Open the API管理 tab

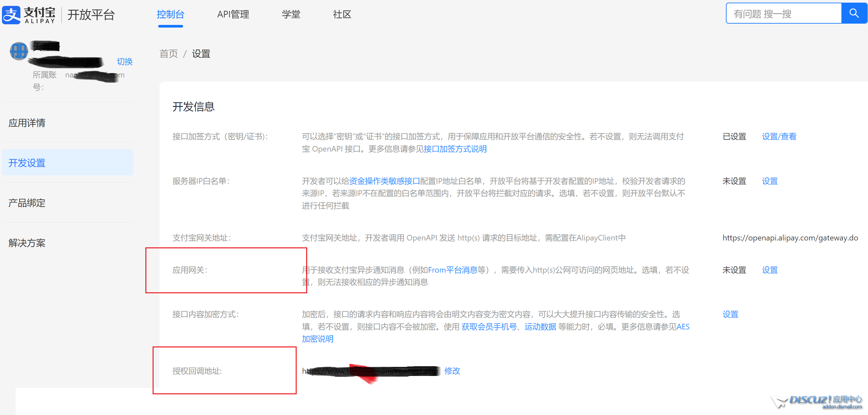click(233, 14)
